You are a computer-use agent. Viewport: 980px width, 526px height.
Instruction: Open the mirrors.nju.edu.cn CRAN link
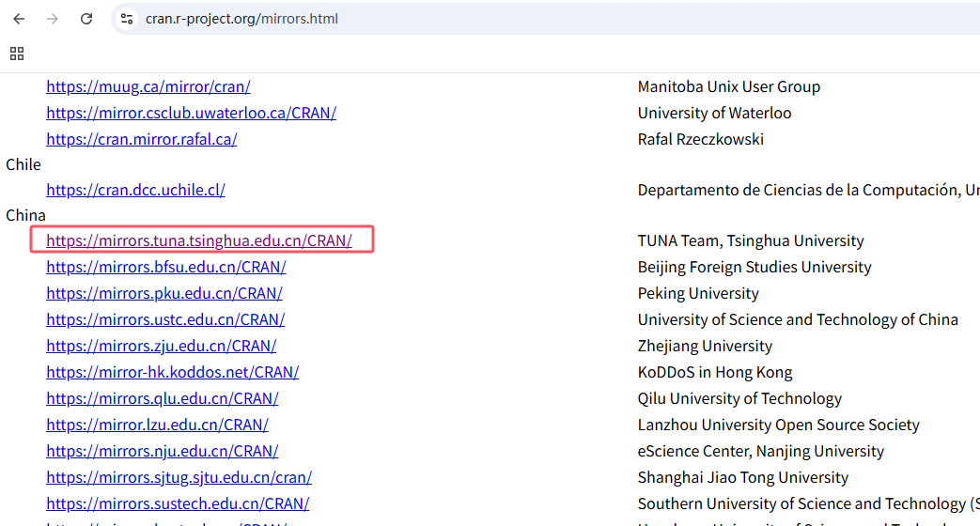(163, 451)
